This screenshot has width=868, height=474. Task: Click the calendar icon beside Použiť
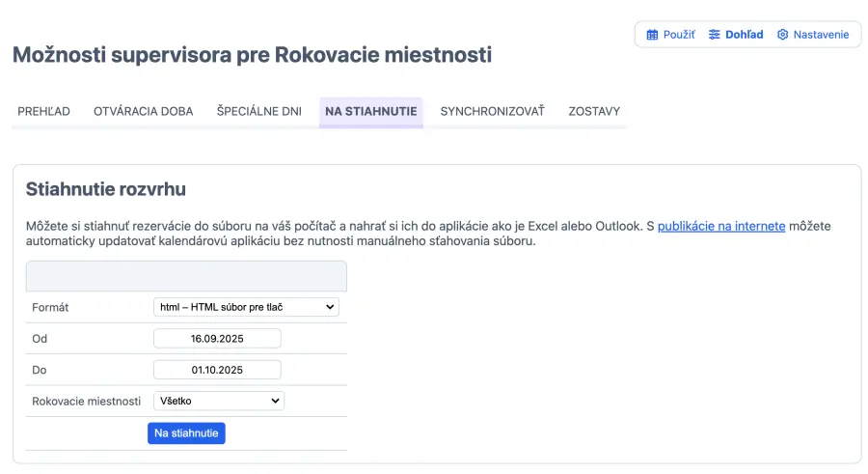[x=652, y=35]
